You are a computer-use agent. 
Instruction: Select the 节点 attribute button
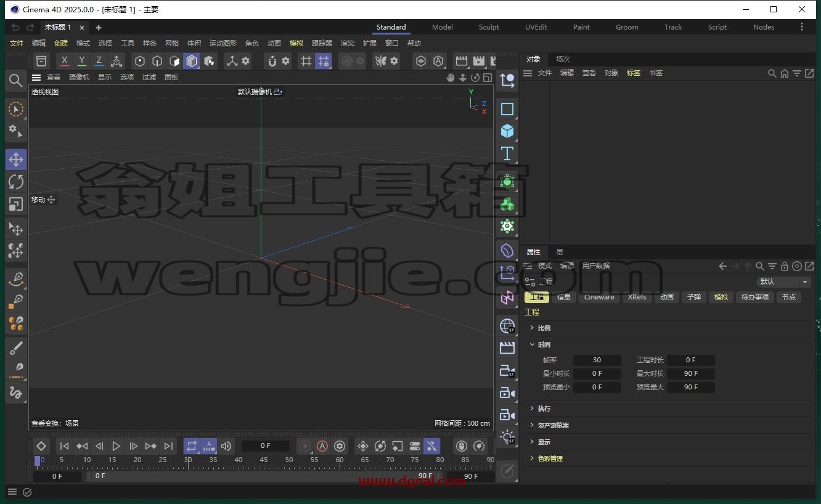tap(789, 297)
